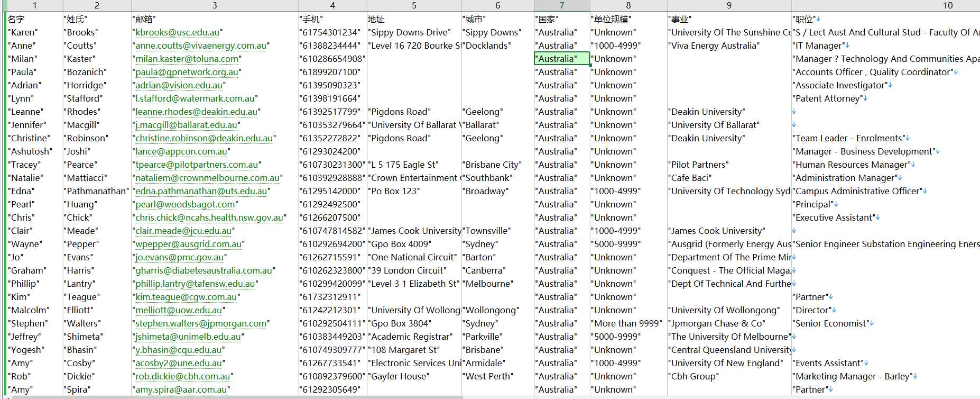
Task: Select the "West Perth" city cell
Action: pyautogui.click(x=498, y=376)
